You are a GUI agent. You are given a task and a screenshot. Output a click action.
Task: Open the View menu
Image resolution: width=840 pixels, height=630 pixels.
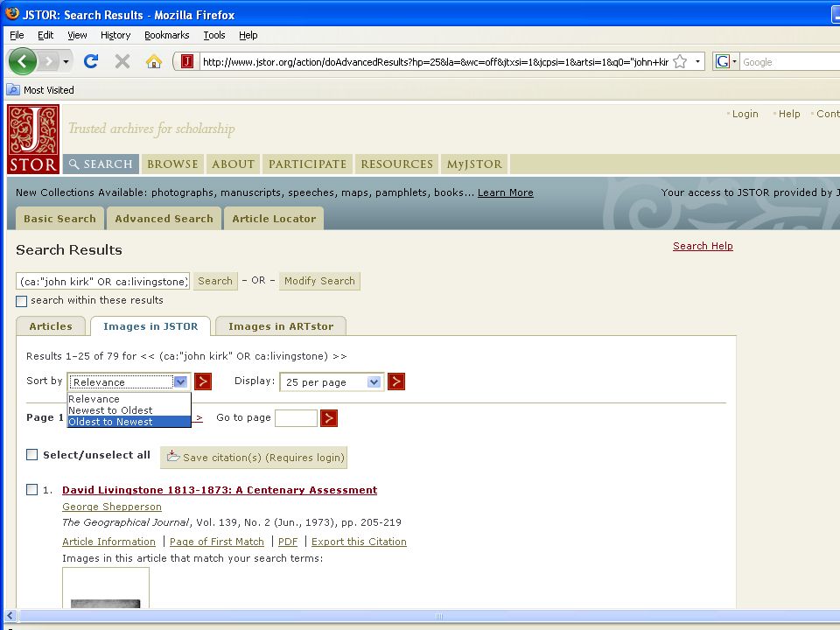[x=77, y=35]
